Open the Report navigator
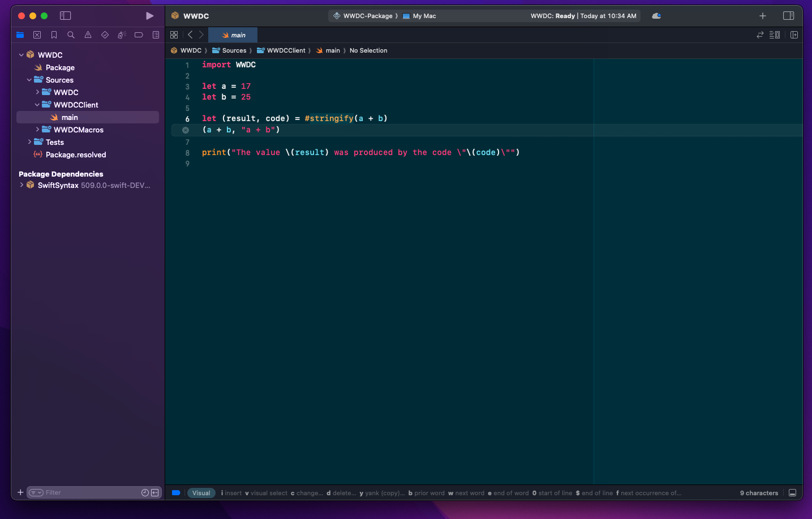The width and height of the screenshot is (812, 519). click(156, 35)
